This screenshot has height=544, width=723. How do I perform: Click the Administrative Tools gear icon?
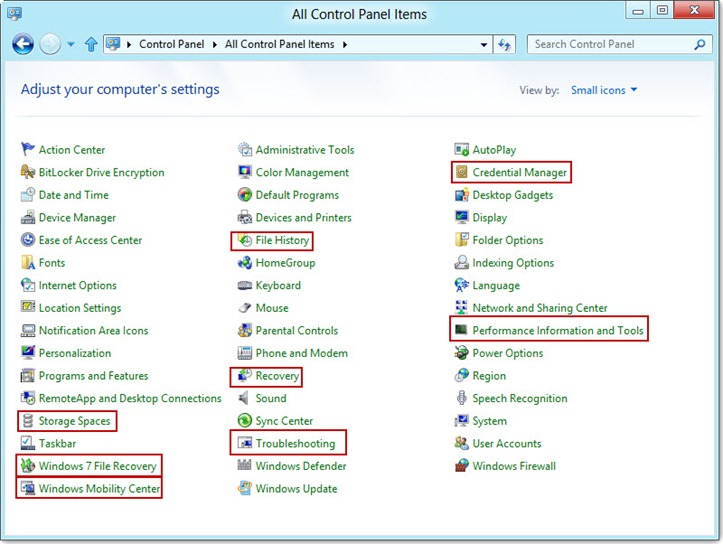pyautogui.click(x=244, y=149)
